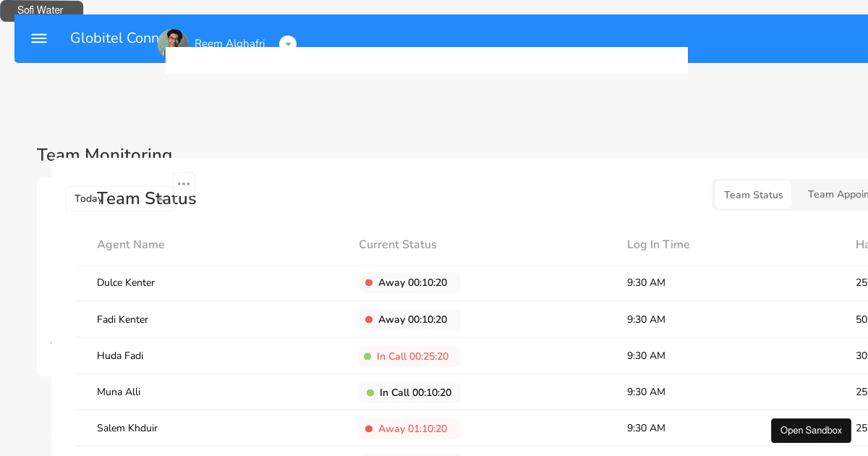This screenshot has height=456, width=868.
Task: Select the Sofi Water tab
Action: 41,10
